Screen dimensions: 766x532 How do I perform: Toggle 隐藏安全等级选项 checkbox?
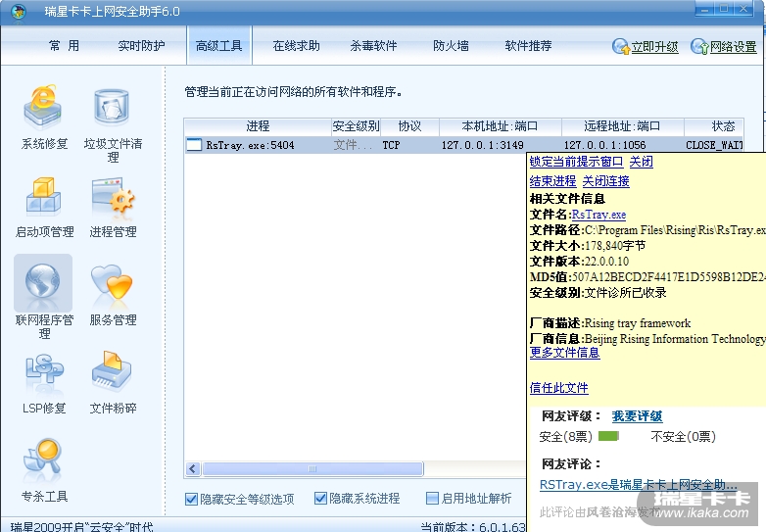pos(191,499)
